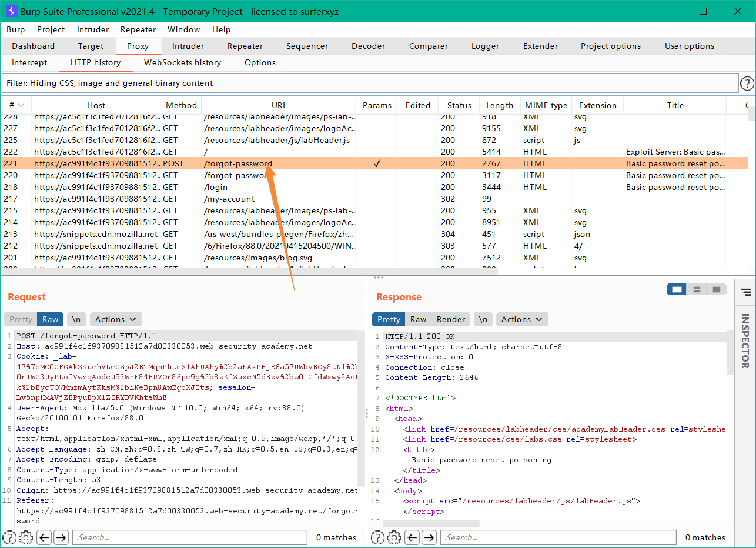Select history row 212 snippets.cdn.mozilla.net

(374, 246)
